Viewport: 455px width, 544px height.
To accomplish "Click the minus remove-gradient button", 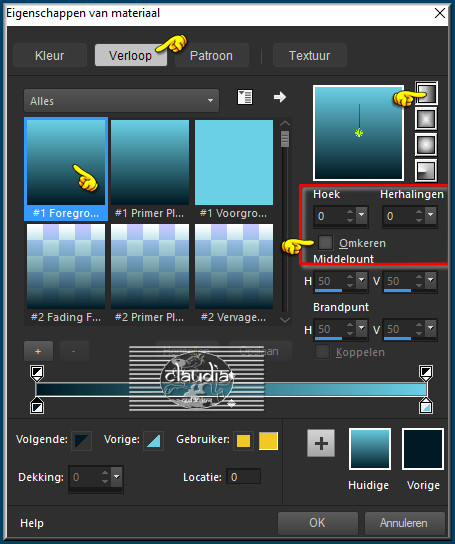I will pos(74,351).
